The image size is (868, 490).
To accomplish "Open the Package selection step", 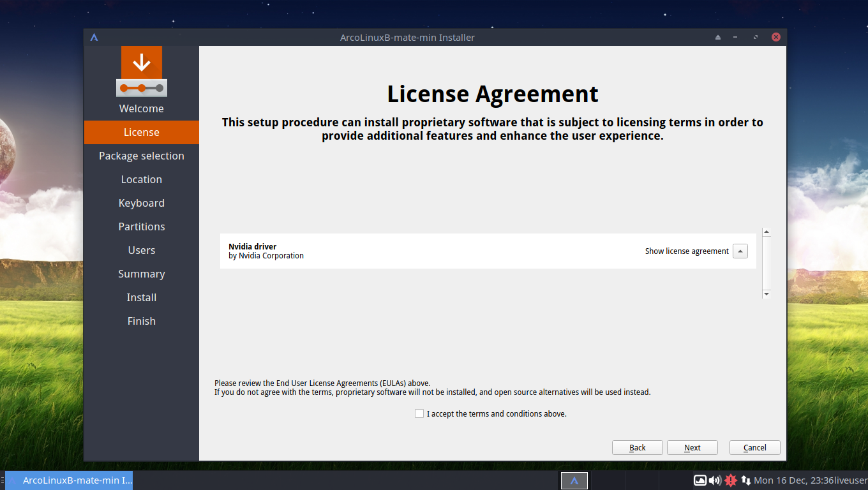I will pos(142,156).
